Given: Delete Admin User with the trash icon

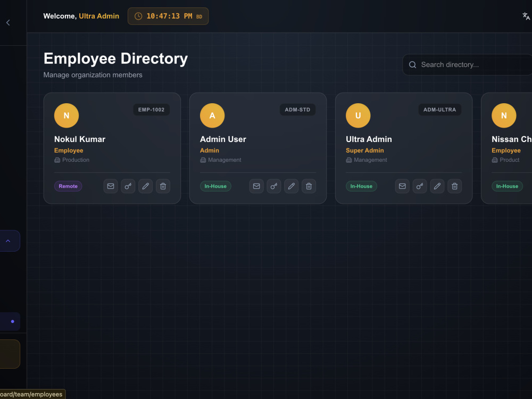Looking at the screenshot, I should 309,186.
